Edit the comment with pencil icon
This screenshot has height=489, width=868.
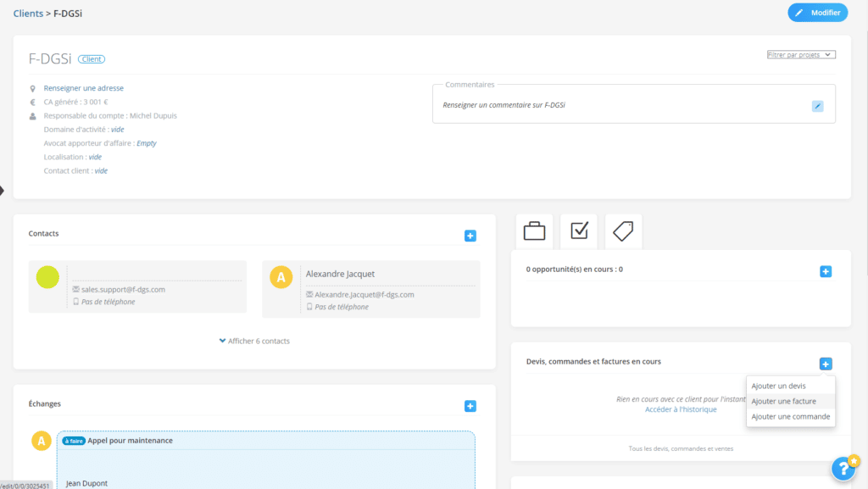(x=817, y=106)
